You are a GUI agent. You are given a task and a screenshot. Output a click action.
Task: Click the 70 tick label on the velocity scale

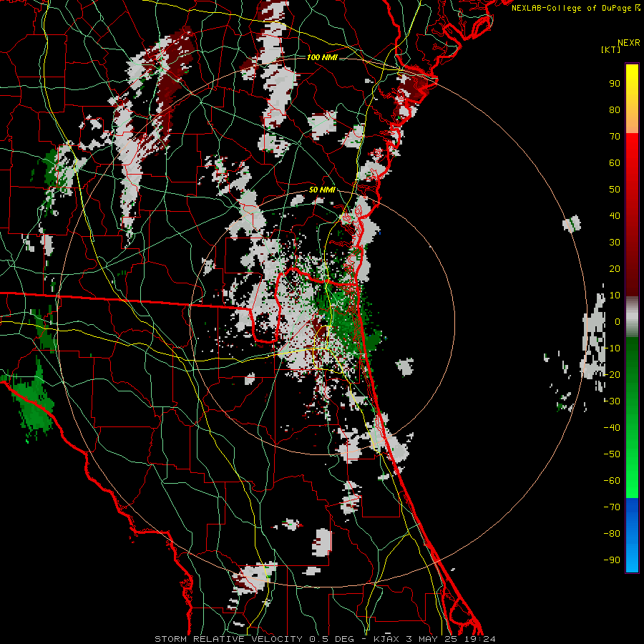tap(615, 137)
